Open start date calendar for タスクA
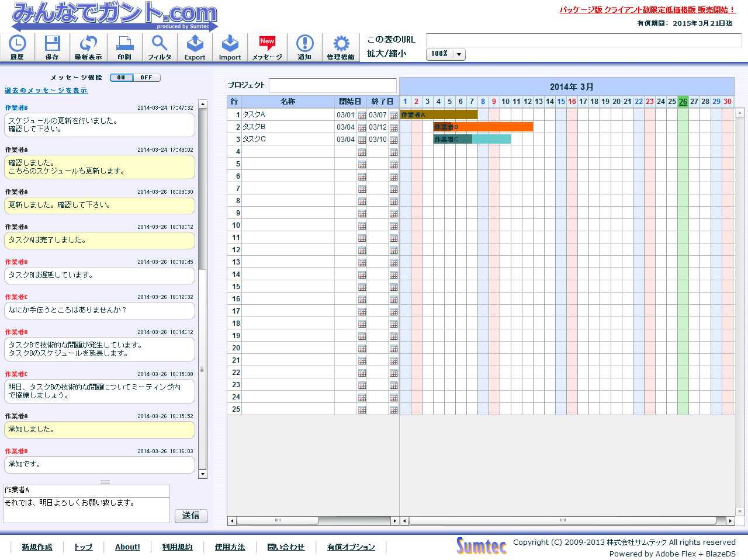748x560 pixels. [362, 116]
